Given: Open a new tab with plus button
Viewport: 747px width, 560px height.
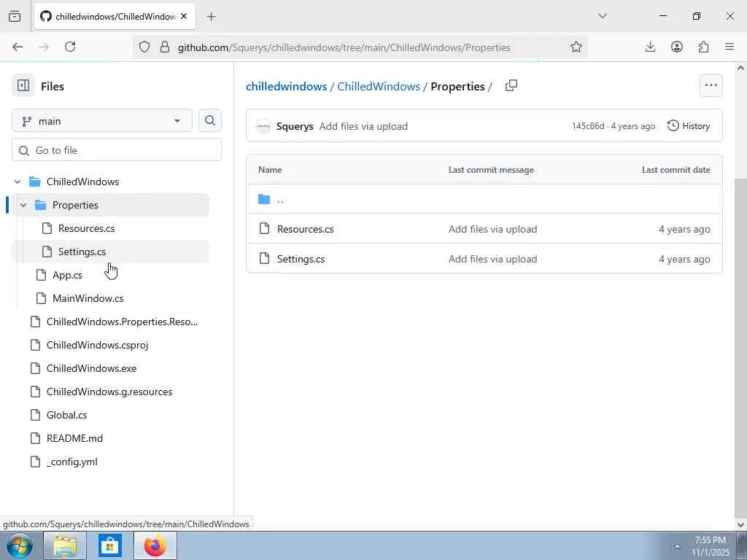Looking at the screenshot, I should coord(212,17).
